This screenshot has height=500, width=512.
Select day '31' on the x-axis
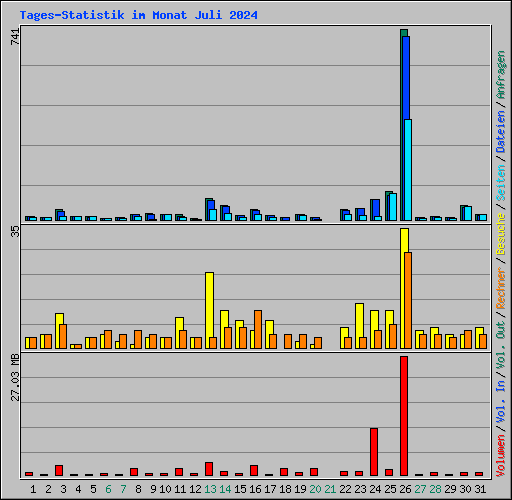[x=480, y=489]
